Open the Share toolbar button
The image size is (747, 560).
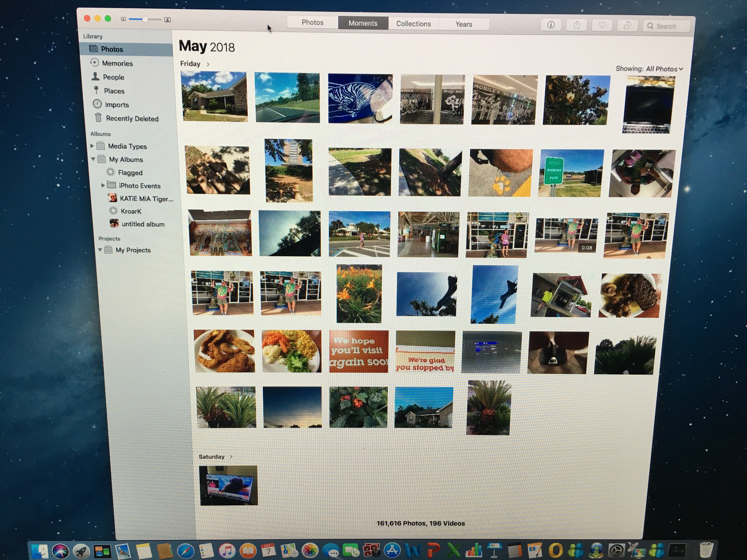(x=577, y=25)
